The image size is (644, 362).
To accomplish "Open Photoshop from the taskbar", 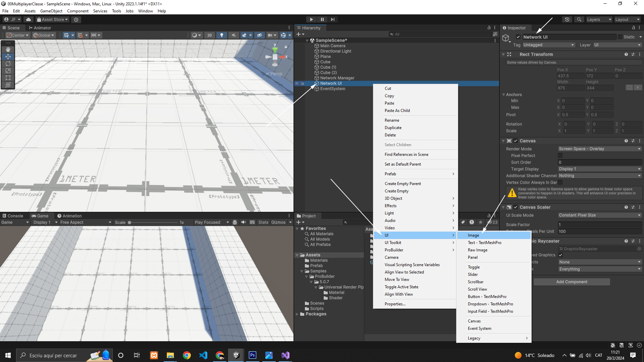I will pyautogui.click(x=253, y=355).
